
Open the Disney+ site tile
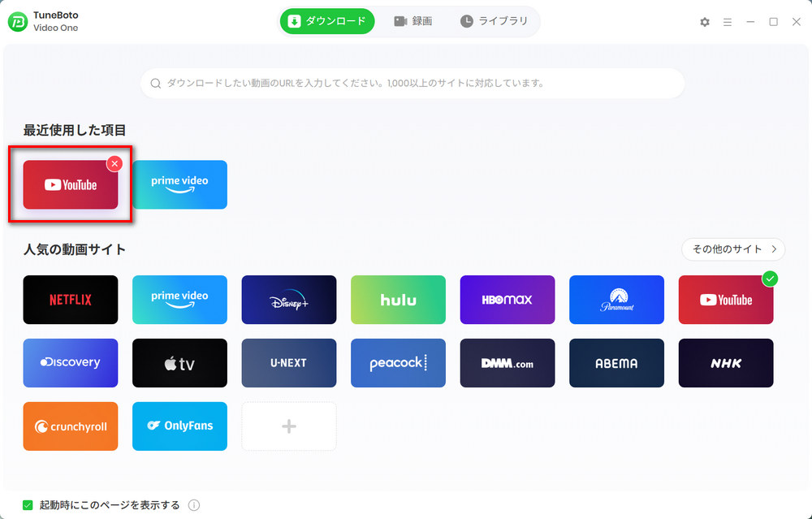click(x=289, y=300)
